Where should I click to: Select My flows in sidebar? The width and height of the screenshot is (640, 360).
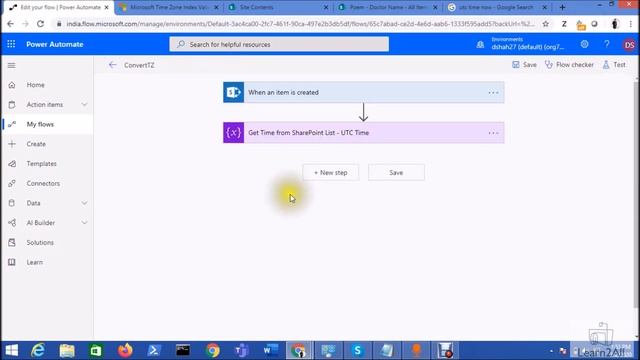(x=40, y=124)
